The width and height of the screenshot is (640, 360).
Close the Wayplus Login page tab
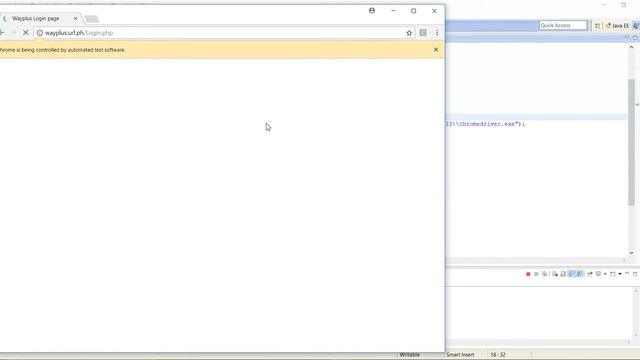tap(75, 18)
